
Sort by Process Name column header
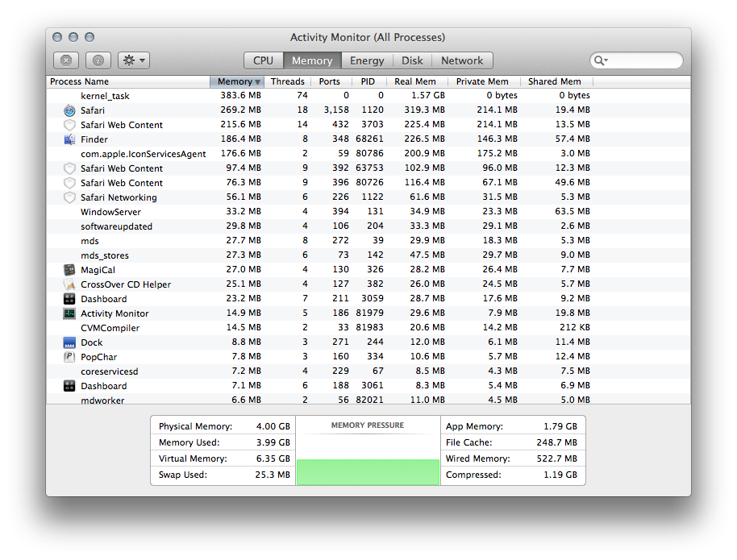(128, 81)
